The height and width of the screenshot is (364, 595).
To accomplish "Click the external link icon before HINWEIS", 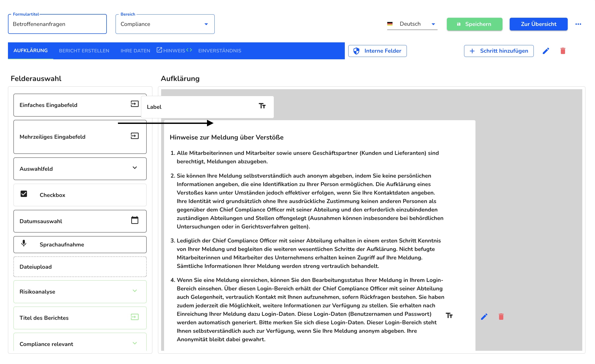I will point(159,50).
